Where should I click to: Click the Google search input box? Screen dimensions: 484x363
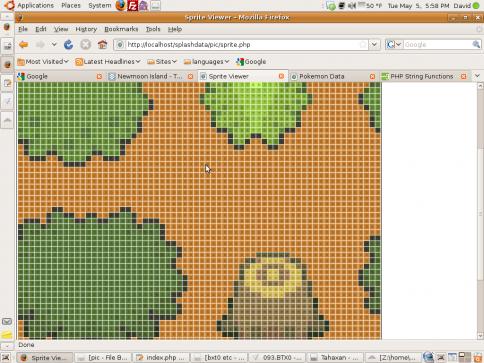pos(437,45)
